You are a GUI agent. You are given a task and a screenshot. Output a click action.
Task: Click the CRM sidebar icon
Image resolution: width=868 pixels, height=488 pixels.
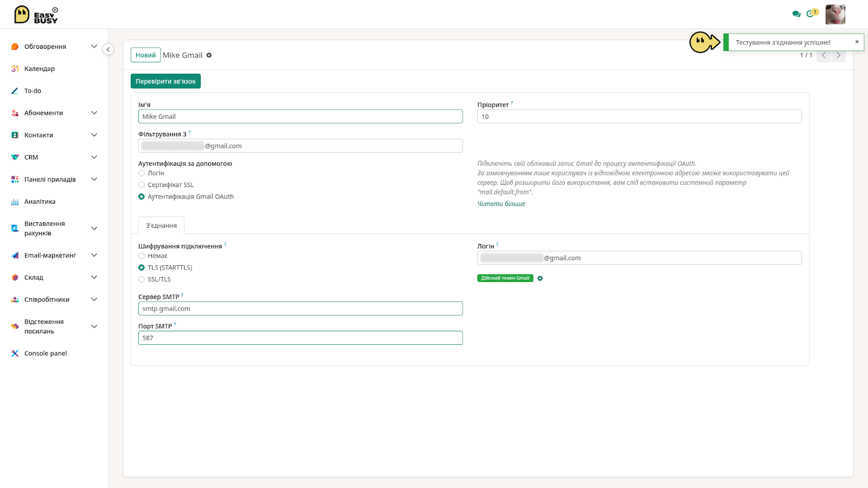click(x=15, y=157)
